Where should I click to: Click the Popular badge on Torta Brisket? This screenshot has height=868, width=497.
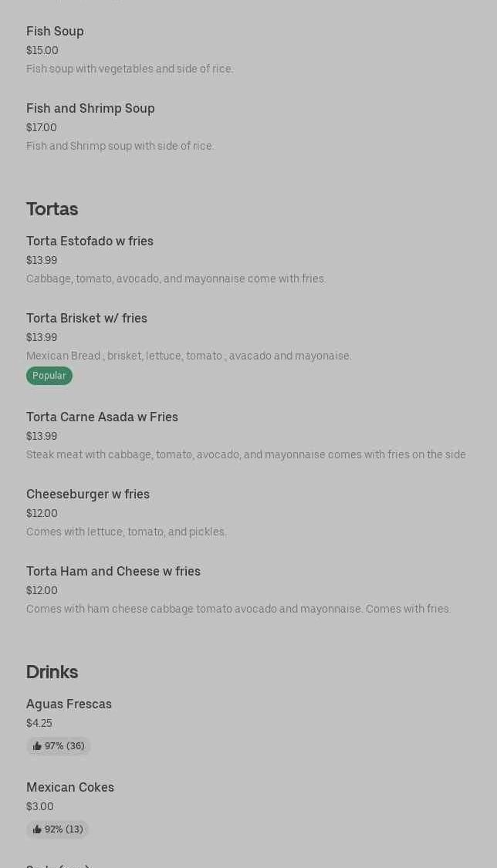click(x=49, y=376)
